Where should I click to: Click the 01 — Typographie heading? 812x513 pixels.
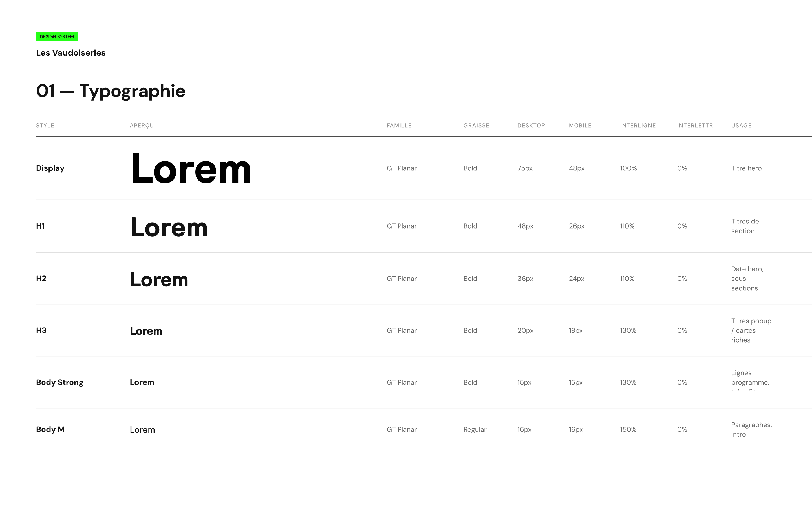click(111, 91)
